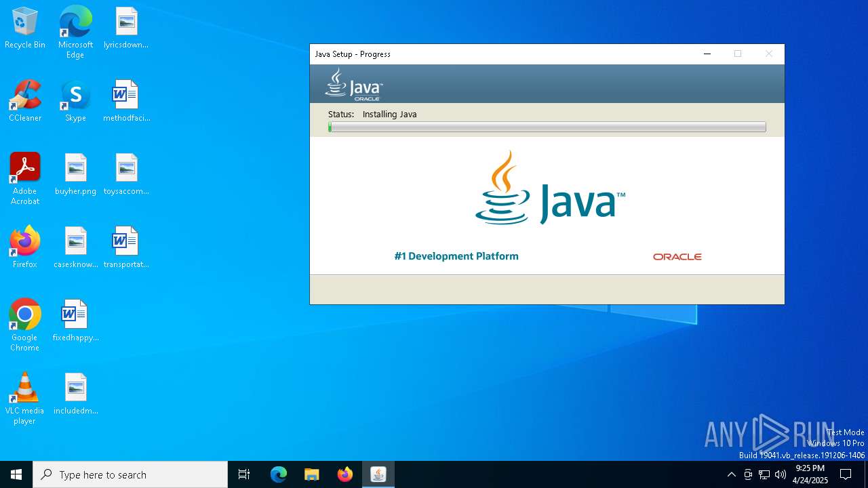Open the network status tray icon
868x488 pixels.
[x=764, y=474]
